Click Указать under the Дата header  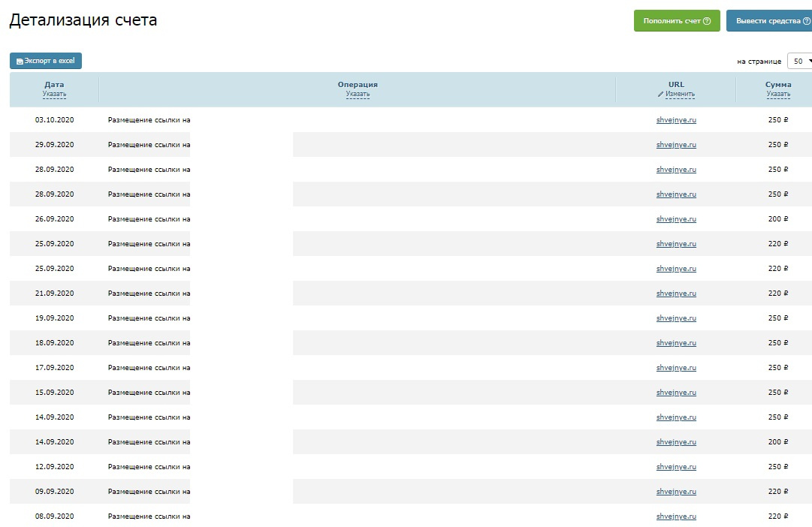click(54, 95)
